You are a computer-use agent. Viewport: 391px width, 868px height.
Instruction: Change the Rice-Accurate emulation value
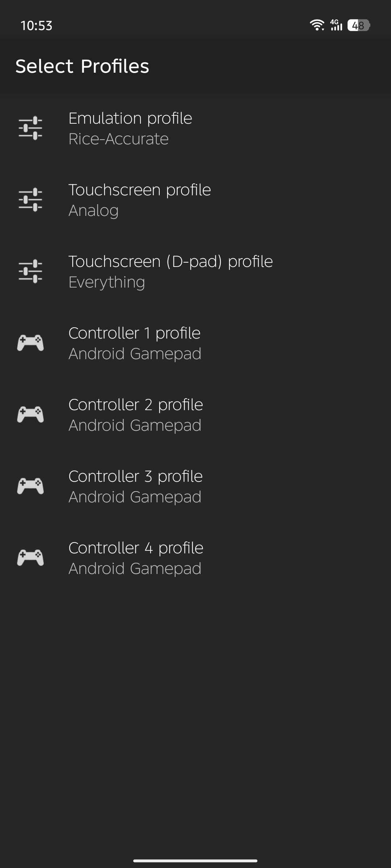coord(118,139)
